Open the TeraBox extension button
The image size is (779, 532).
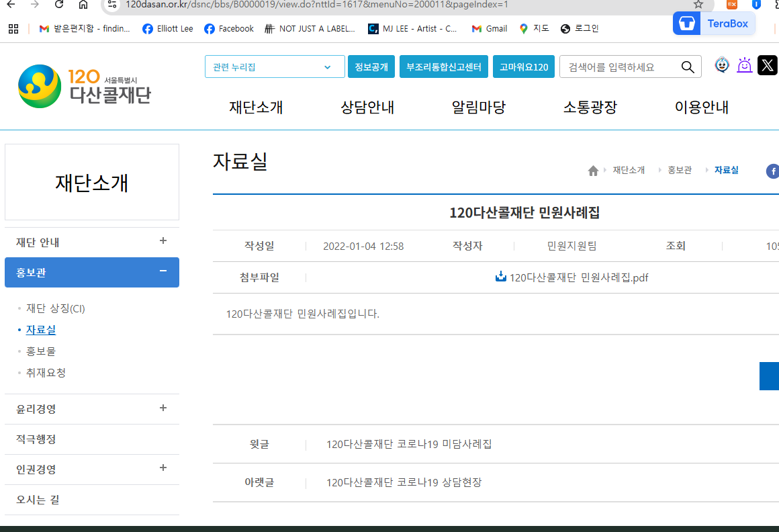click(x=713, y=23)
